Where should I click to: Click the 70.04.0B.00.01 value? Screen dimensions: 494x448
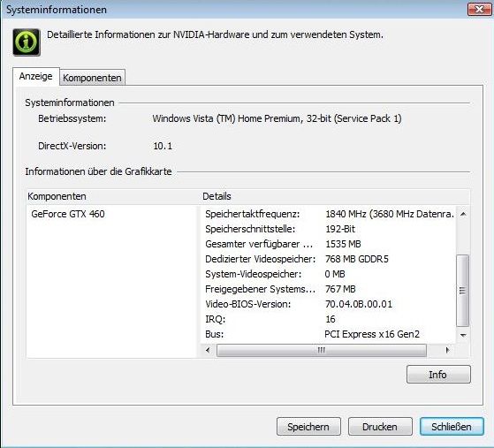(359, 304)
